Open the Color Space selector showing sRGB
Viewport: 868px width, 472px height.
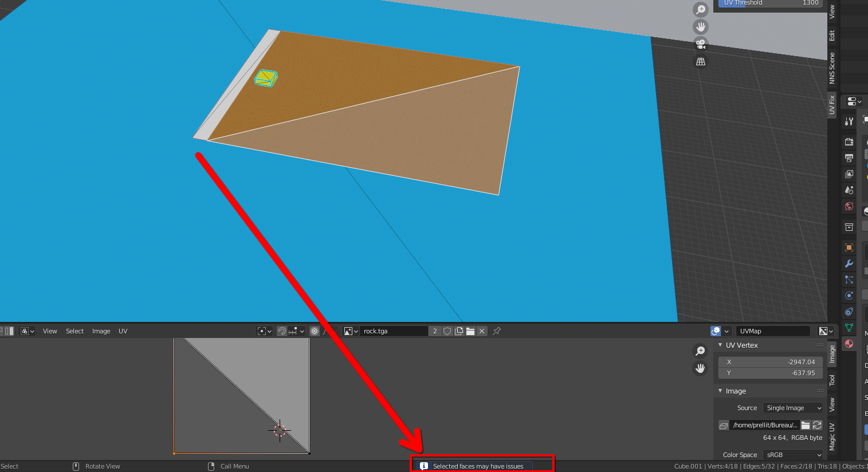point(794,454)
